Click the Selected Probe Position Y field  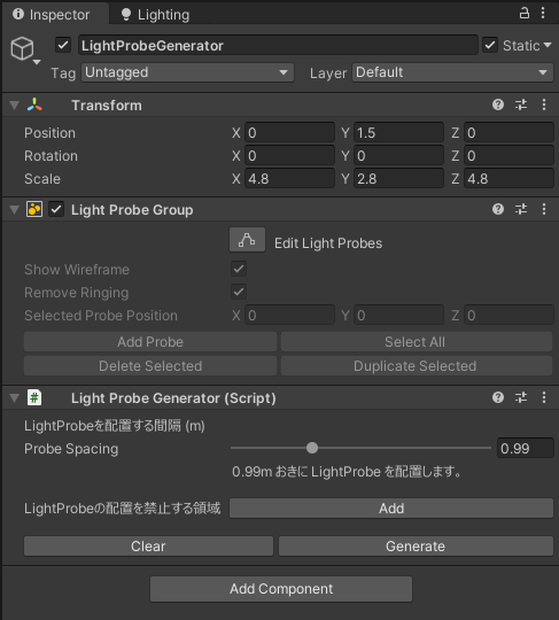pos(398,315)
